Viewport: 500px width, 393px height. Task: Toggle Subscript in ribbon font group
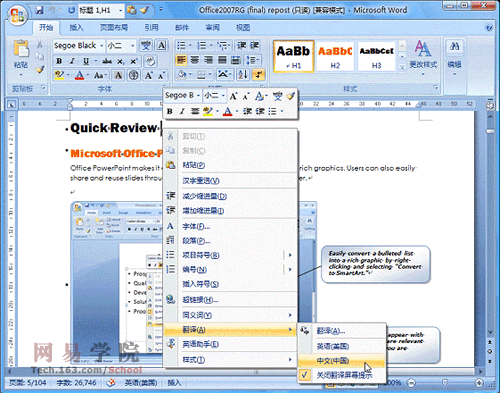[120, 61]
